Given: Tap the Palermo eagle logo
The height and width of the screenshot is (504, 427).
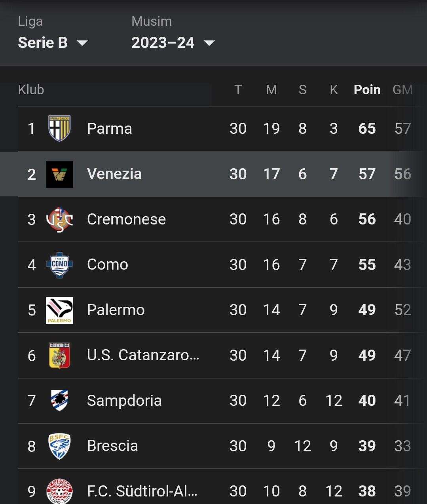Looking at the screenshot, I should (59, 310).
